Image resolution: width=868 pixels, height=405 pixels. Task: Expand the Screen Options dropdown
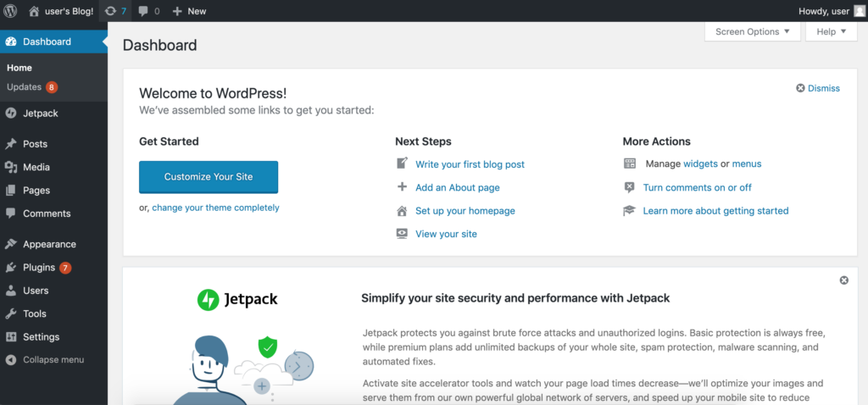tap(753, 31)
